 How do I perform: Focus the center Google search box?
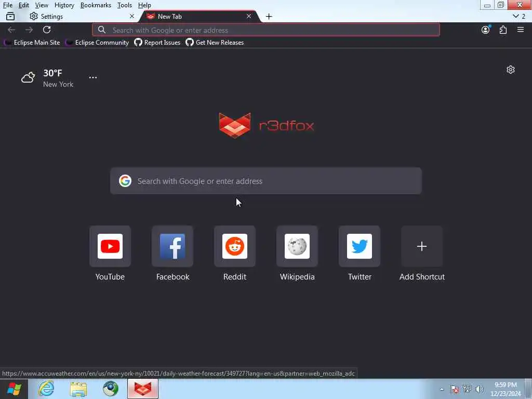click(x=266, y=181)
